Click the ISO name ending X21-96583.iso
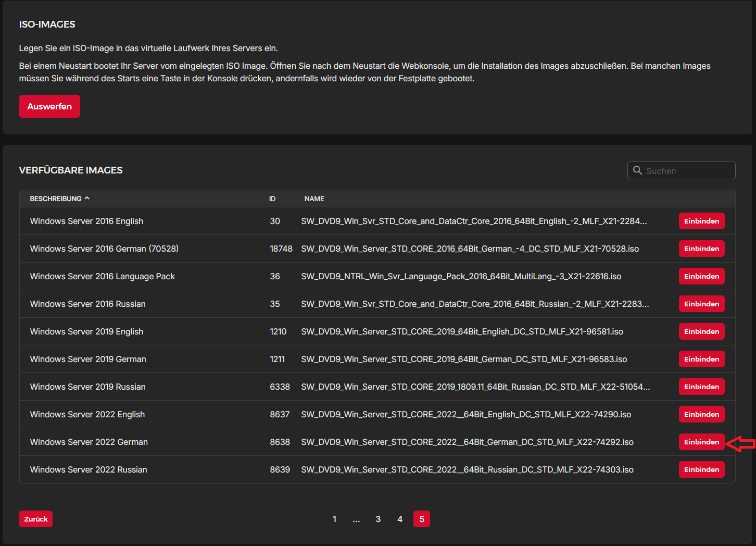The image size is (756, 546). pos(464,359)
